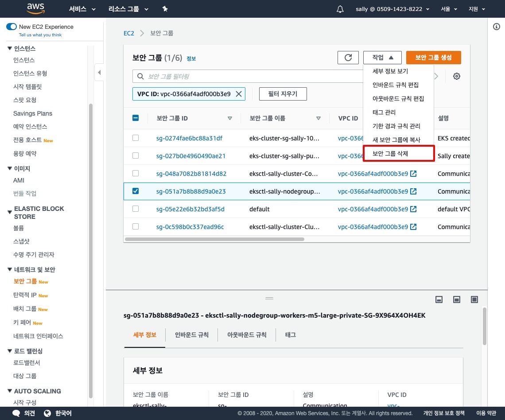The width and height of the screenshot is (505, 420).
Task: Open the sg-0274fae6bc88a31df security group link
Action: (x=189, y=138)
